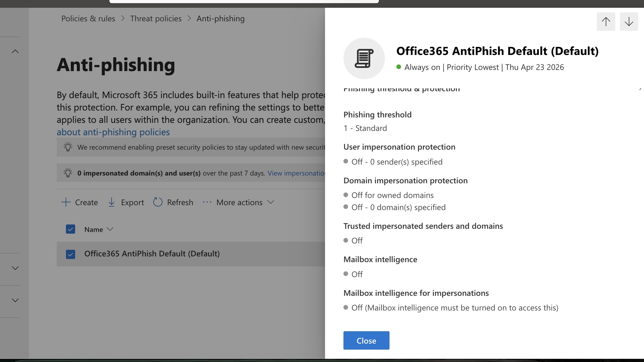Screen dimensions: 644x362
Task: Click the Anti-phishing breadcrumb
Action: pyautogui.click(x=221, y=18)
